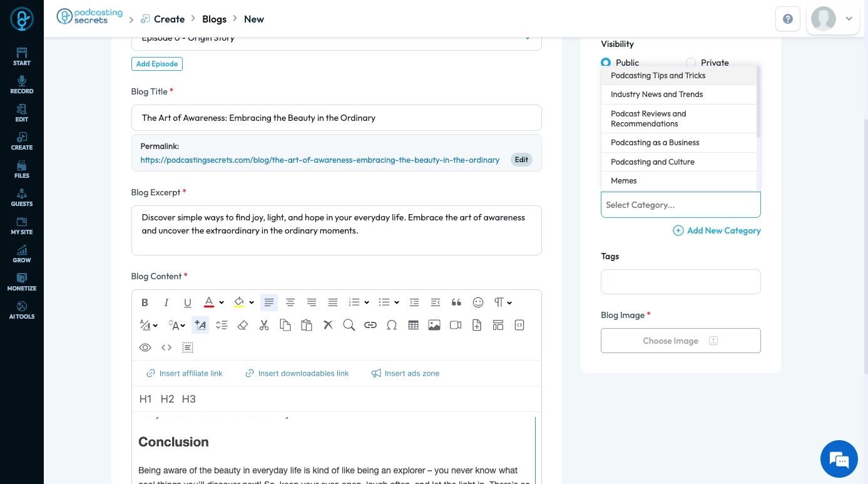Expand numbered list style options
Viewport: 868px width, 484px height.
click(367, 303)
